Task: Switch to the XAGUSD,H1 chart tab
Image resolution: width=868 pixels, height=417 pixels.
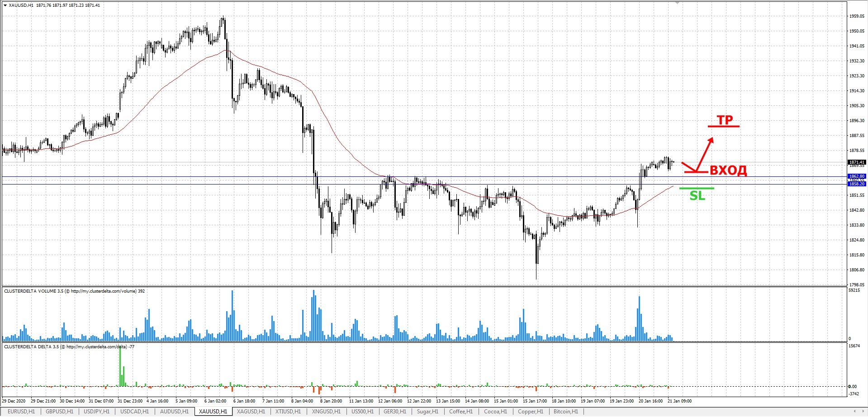Action: click(x=251, y=412)
